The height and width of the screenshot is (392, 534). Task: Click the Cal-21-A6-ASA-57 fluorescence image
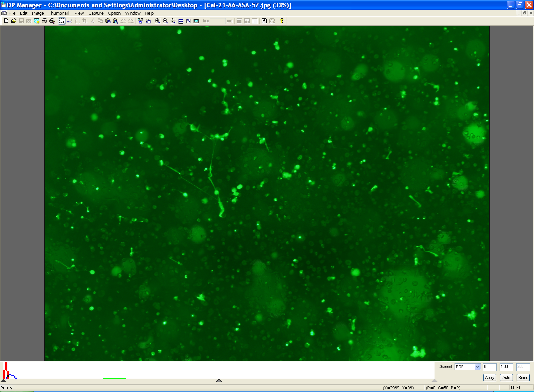tap(267, 193)
